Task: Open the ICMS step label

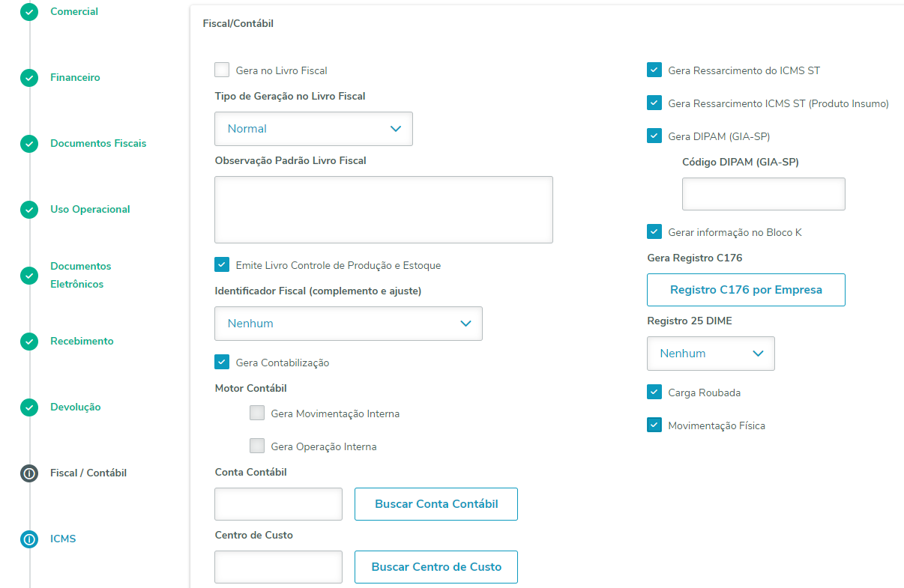Action: 63,539
